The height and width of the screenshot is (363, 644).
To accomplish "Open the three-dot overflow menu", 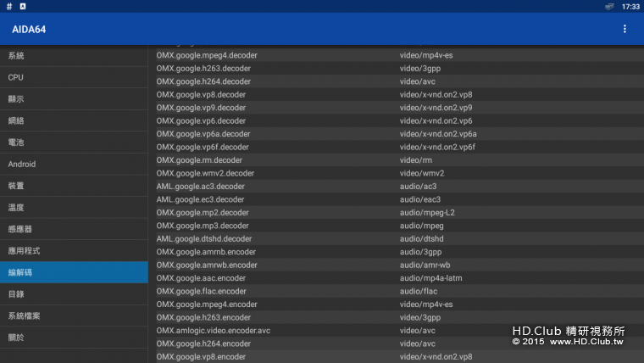I will (625, 29).
